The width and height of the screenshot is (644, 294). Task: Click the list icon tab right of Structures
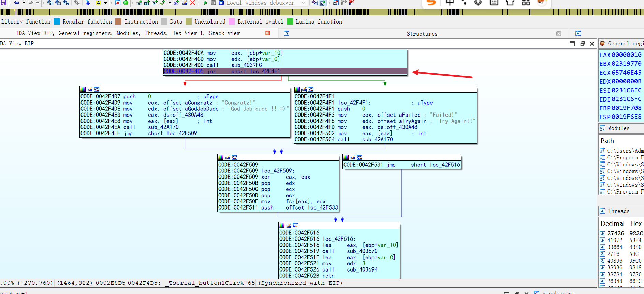[x=578, y=33]
